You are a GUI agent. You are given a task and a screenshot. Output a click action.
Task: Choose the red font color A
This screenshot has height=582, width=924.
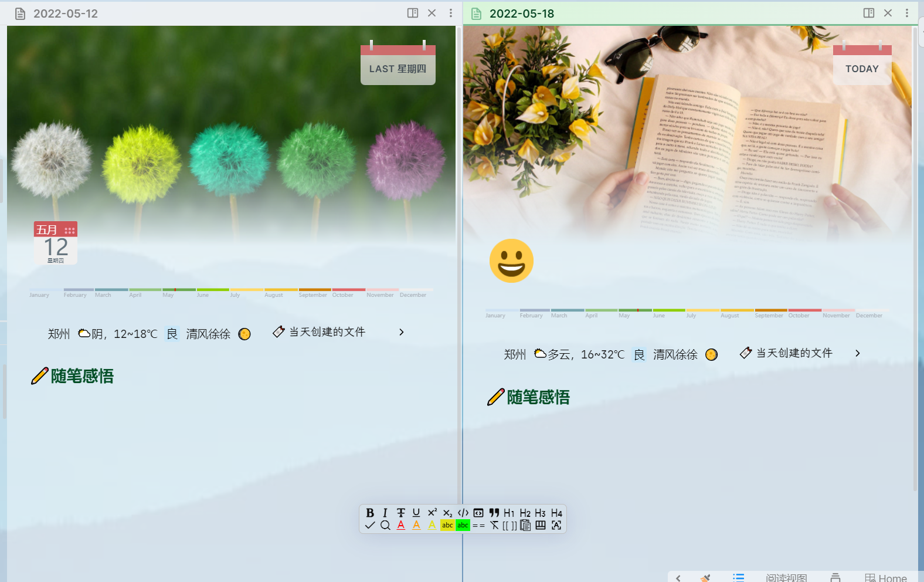coord(401,526)
